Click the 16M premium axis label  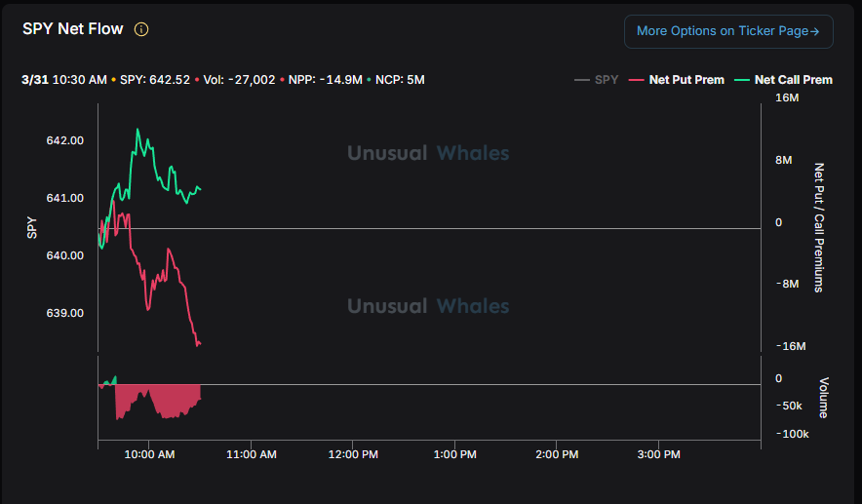[x=787, y=97]
